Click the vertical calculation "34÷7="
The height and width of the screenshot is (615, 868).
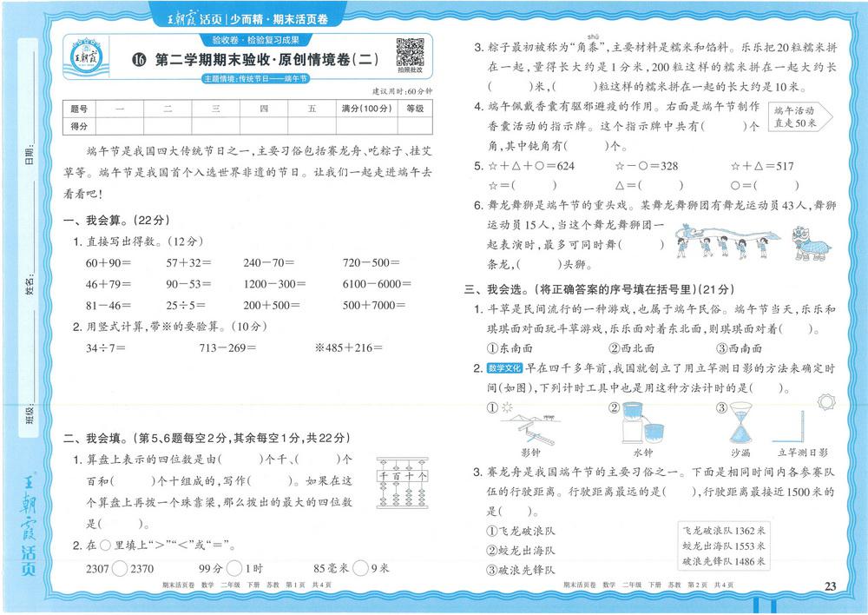105,348
